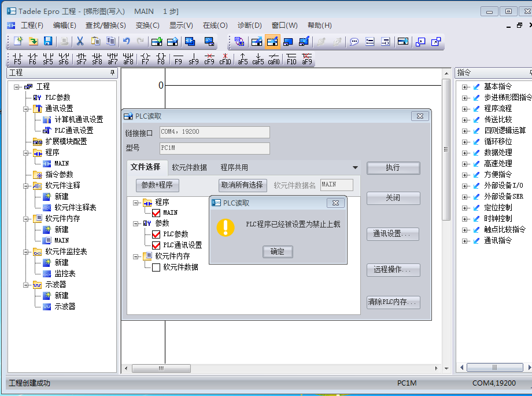Screen dimensions: 532x396
Task: Switch to the 软元件数据 tab
Action: [x=189, y=167]
